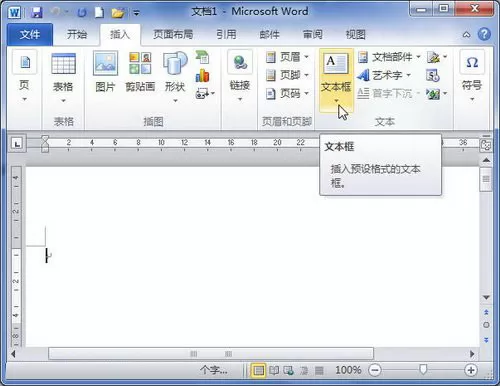This screenshot has width=500, height=386.
Task: Insert a picture with 图片 button
Action: pos(105,71)
